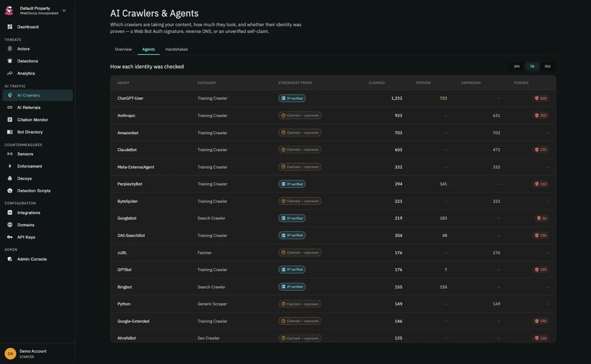This screenshot has height=364, width=591.
Task: Click the cURL agent name
Action: (x=122, y=253)
